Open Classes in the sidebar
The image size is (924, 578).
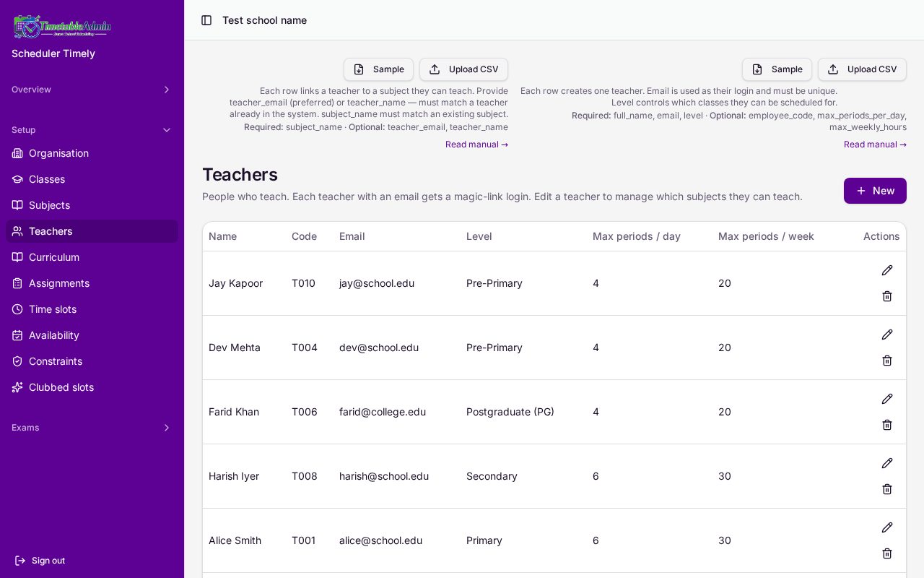point(92,179)
